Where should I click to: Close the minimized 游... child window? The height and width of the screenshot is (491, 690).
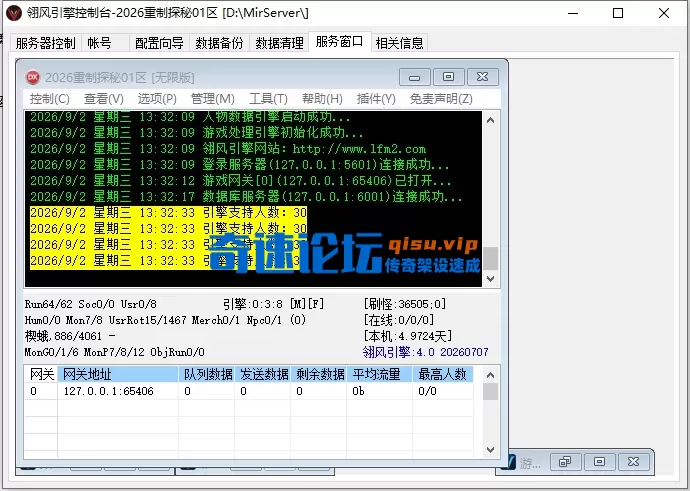click(x=633, y=462)
